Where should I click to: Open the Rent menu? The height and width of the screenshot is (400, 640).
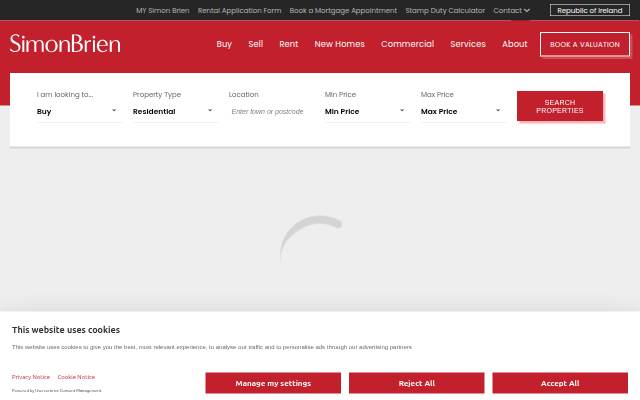(x=289, y=44)
